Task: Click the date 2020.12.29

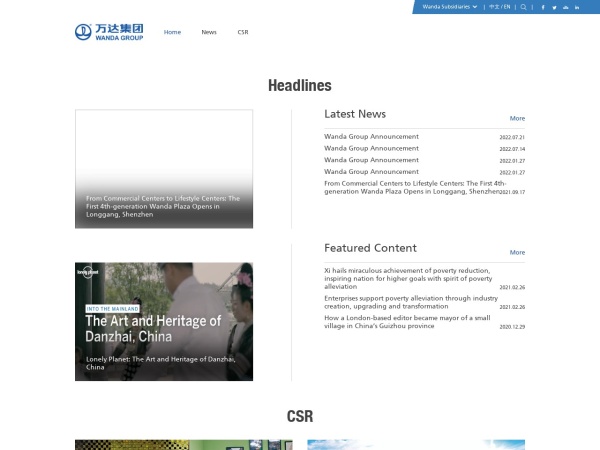Action: coord(512,327)
